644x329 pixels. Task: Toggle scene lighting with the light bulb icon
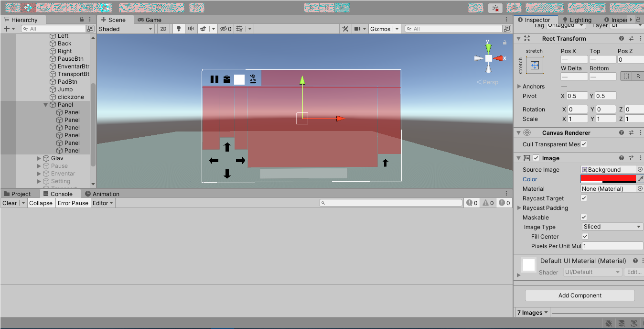[x=178, y=29]
